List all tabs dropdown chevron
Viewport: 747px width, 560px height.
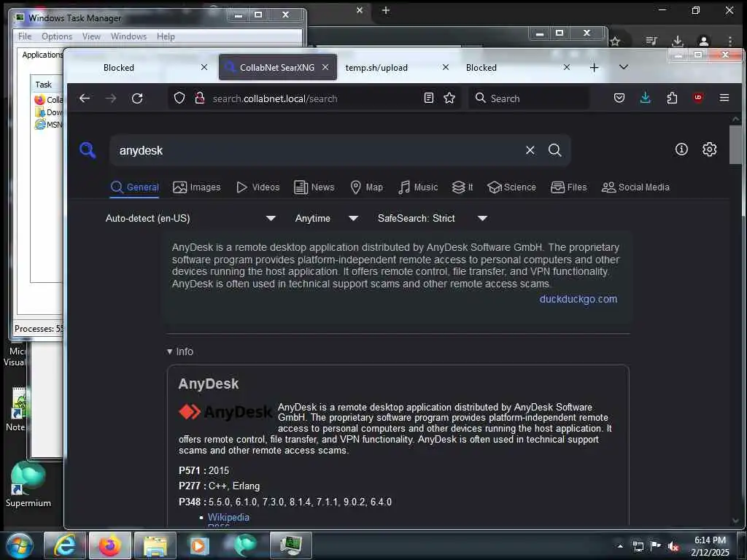[623, 67]
